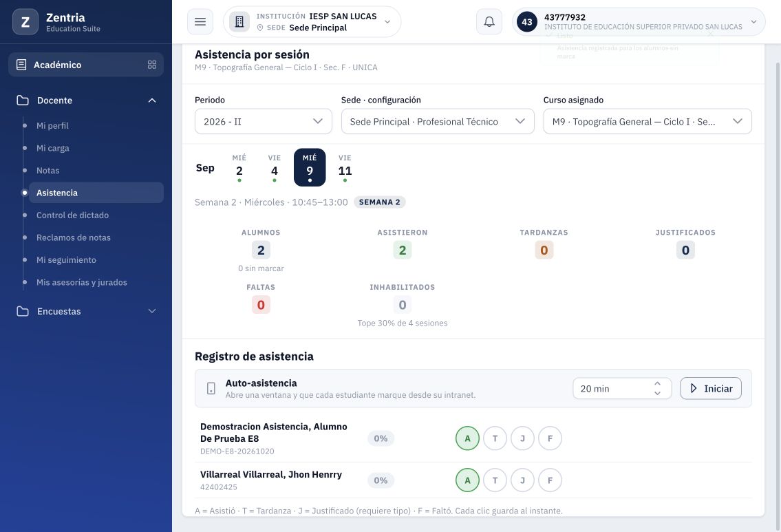Click Iniciar to start auto-asistencia
The height and width of the screenshot is (532, 781).
coord(711,389)
